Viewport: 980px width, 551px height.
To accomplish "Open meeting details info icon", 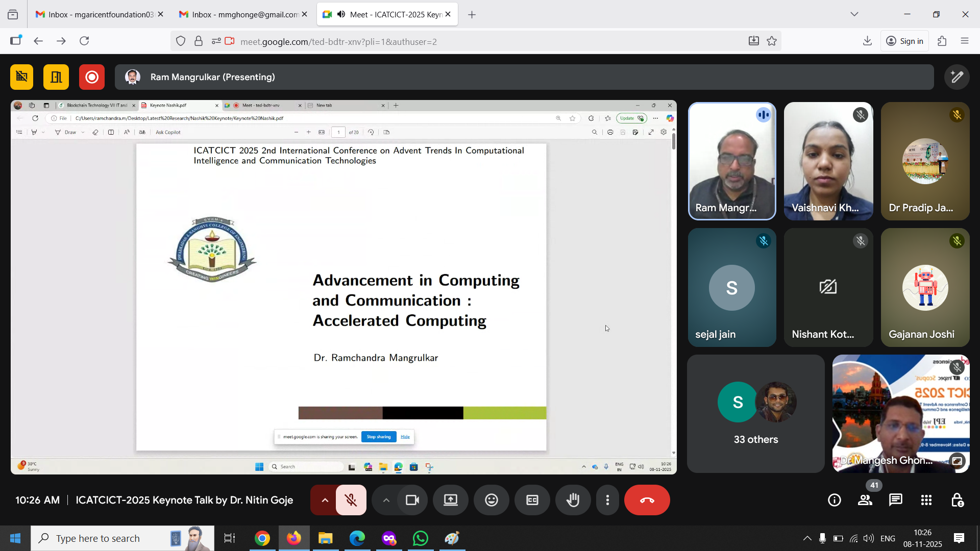I will coord(834,500).
